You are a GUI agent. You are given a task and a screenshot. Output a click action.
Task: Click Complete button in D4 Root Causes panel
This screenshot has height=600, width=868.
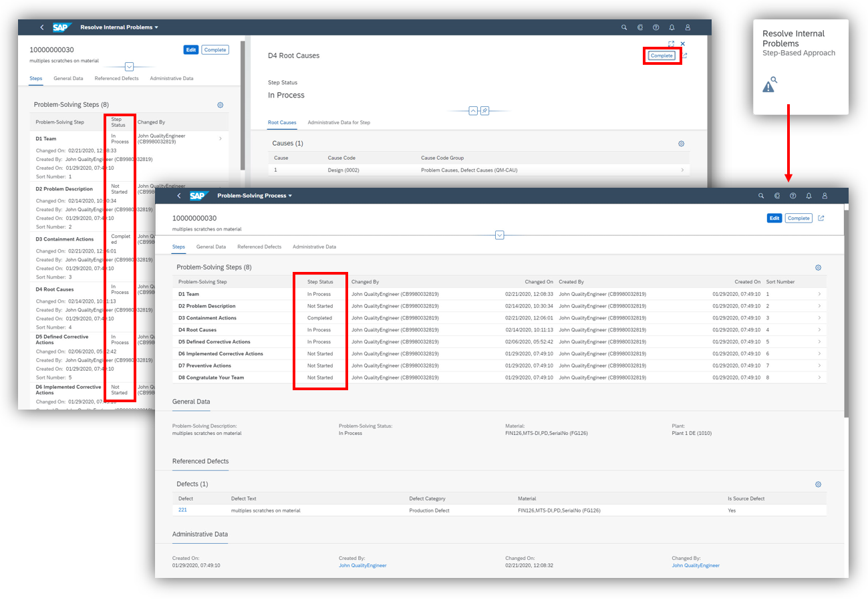click(662, 55)
